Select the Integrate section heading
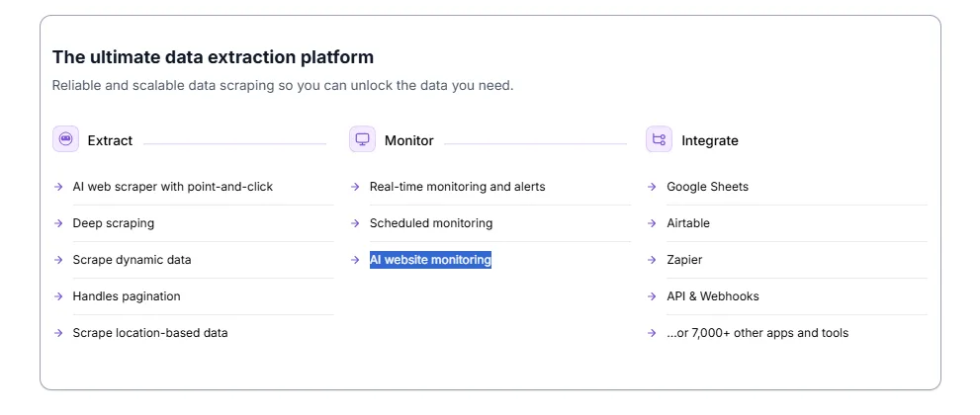Screen dimensions: 980x415 (709, 140)
